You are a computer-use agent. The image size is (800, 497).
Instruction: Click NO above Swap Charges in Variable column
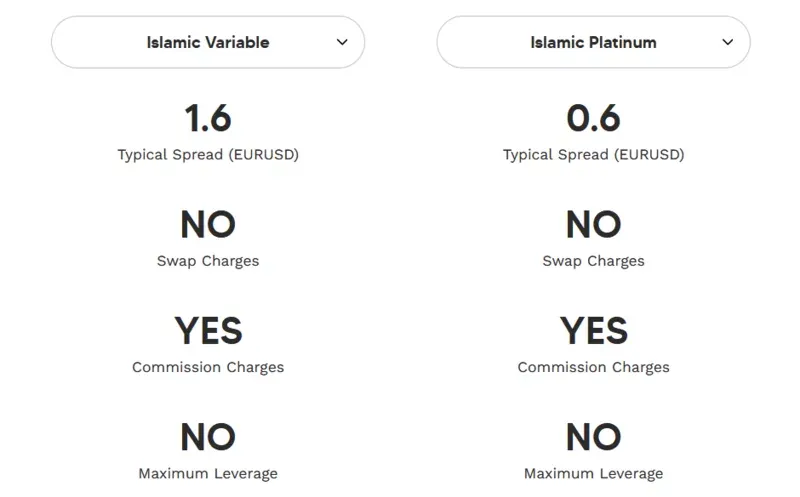(208, 225)
